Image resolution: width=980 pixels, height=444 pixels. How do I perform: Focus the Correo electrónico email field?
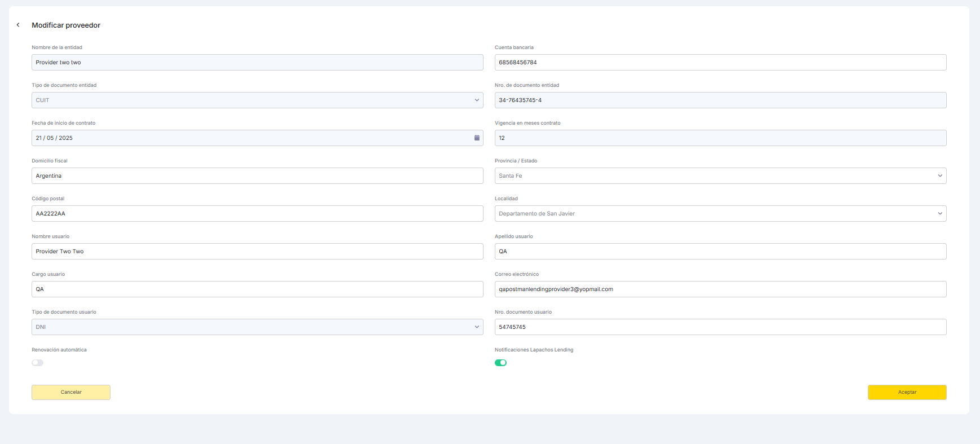click(x=720, y=289)
